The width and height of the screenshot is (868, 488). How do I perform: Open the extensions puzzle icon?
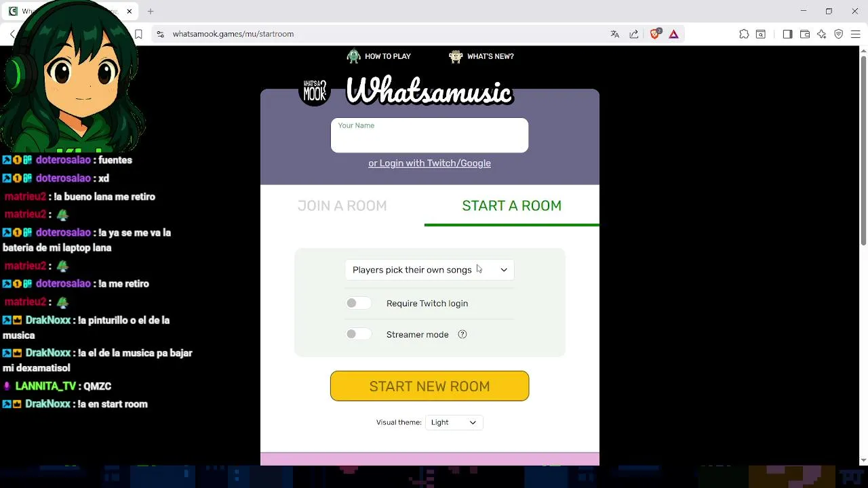click(744, 34)
